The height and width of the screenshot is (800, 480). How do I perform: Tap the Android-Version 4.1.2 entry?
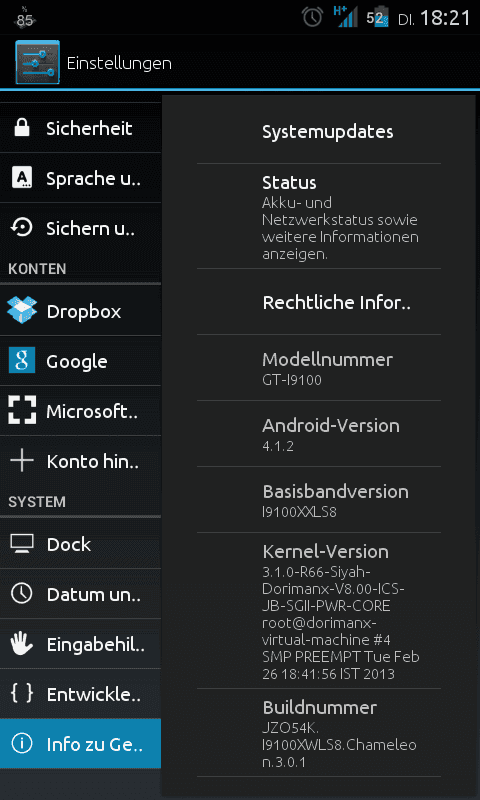pos(319,434)
